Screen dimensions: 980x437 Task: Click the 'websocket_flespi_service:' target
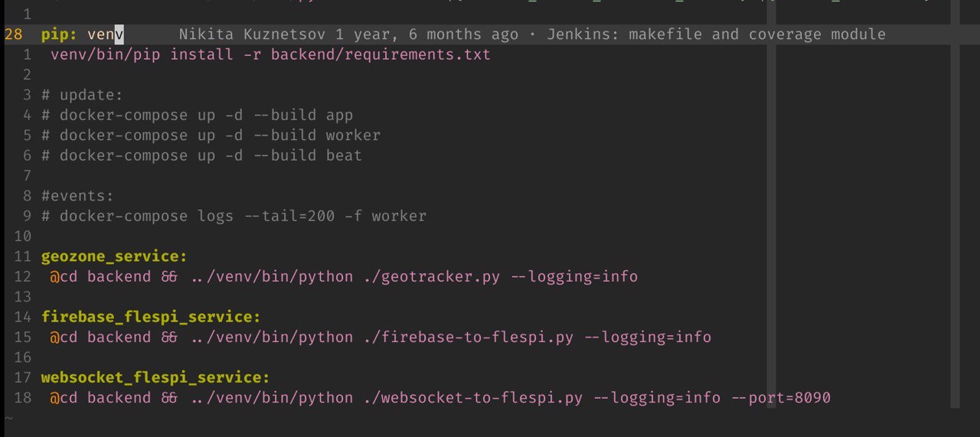click(155, 377)
